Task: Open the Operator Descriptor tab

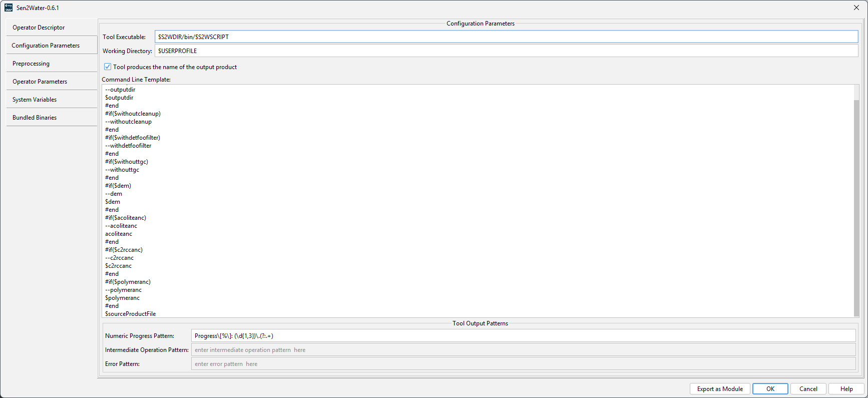Action: [52, 28]
